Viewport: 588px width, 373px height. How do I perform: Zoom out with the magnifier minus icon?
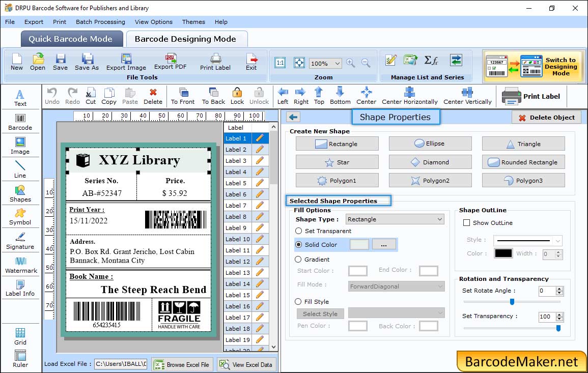point(366,63)
